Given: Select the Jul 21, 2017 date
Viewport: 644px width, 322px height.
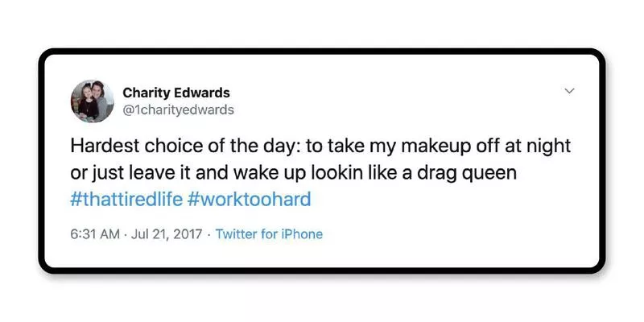Looking at the screenshot, I should 167,234.
